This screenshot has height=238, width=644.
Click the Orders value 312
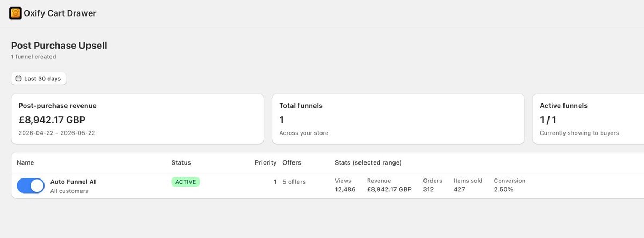429,190
